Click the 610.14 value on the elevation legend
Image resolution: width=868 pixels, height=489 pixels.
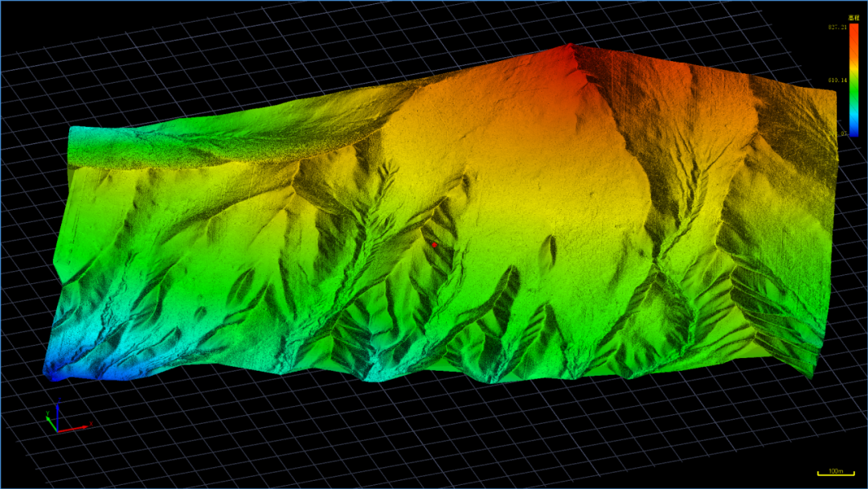[837, 80]
